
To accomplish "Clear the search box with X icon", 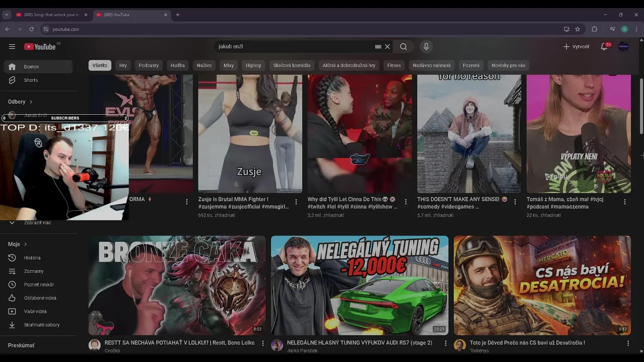I will [x=387, y=47].
